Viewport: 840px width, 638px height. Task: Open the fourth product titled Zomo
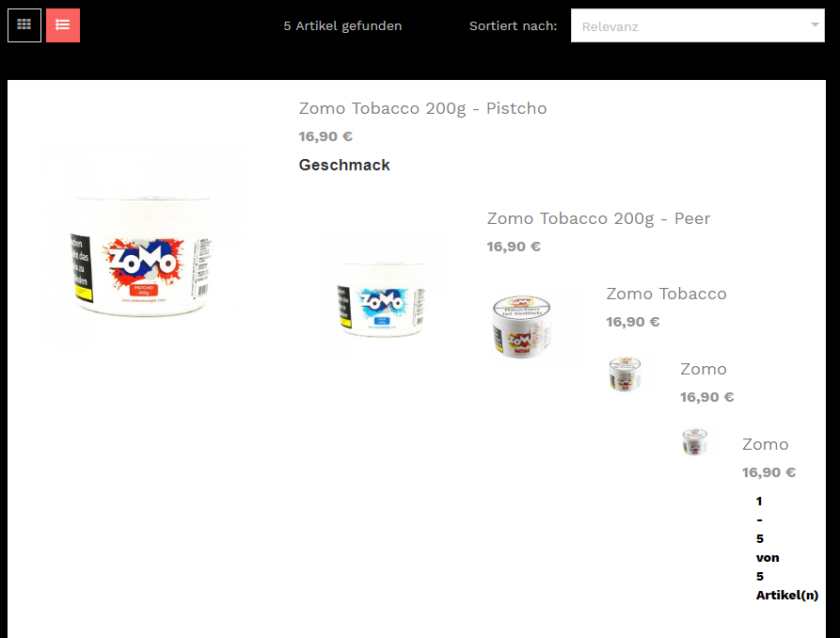(704, 369)
